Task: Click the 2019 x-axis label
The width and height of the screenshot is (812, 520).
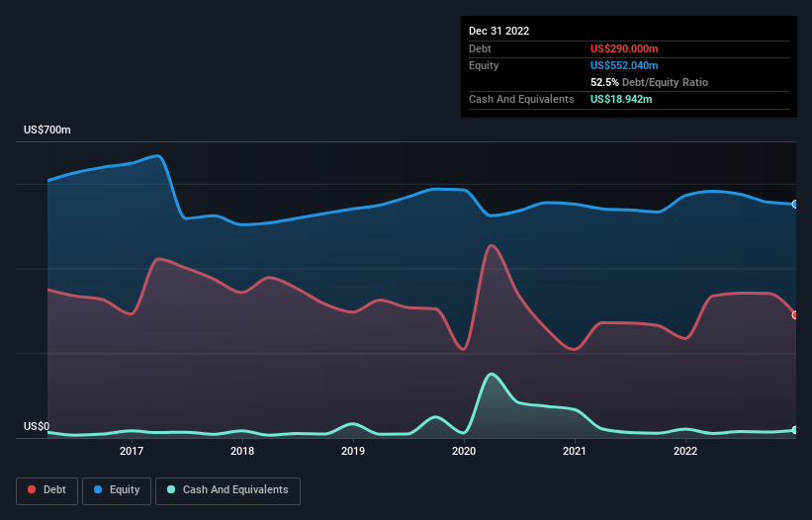Action: tap(353, 451)
